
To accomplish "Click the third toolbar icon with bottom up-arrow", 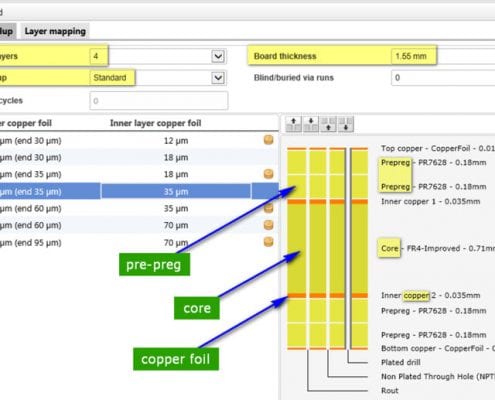I will pos(328,124).
